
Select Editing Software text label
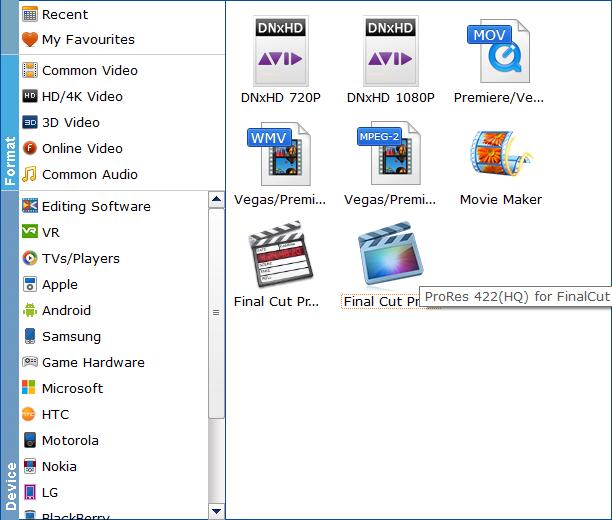tap(96, 207)
